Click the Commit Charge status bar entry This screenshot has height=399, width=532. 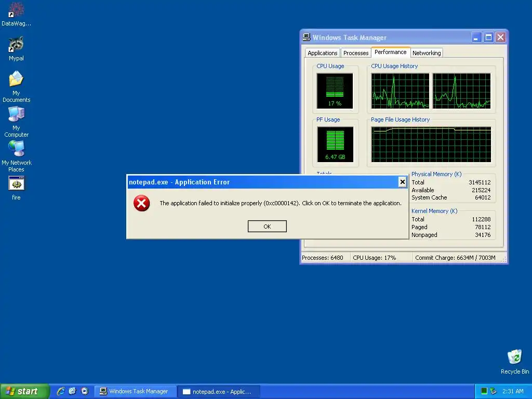point(455,258)
